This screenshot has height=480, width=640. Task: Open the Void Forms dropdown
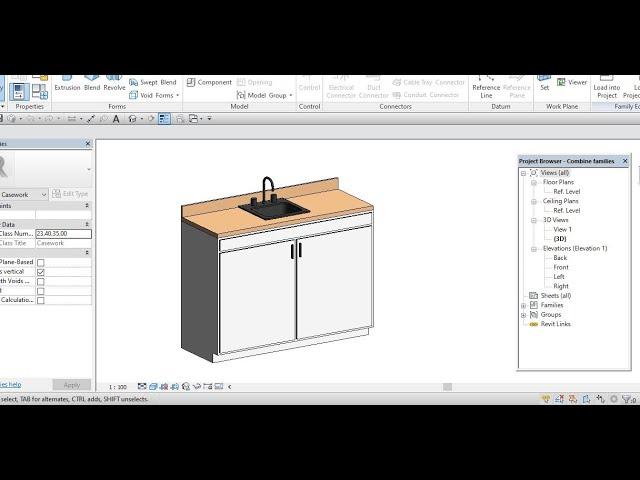160,96
